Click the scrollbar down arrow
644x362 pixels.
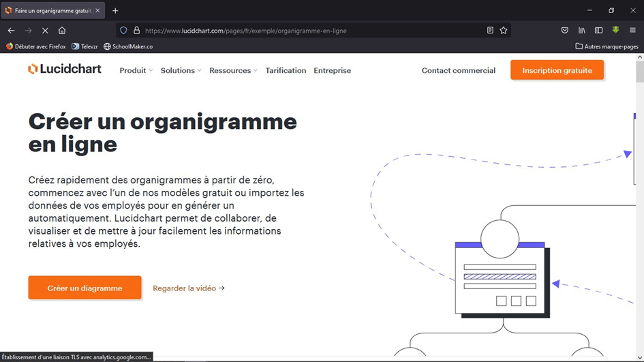[x=640, y=357]
